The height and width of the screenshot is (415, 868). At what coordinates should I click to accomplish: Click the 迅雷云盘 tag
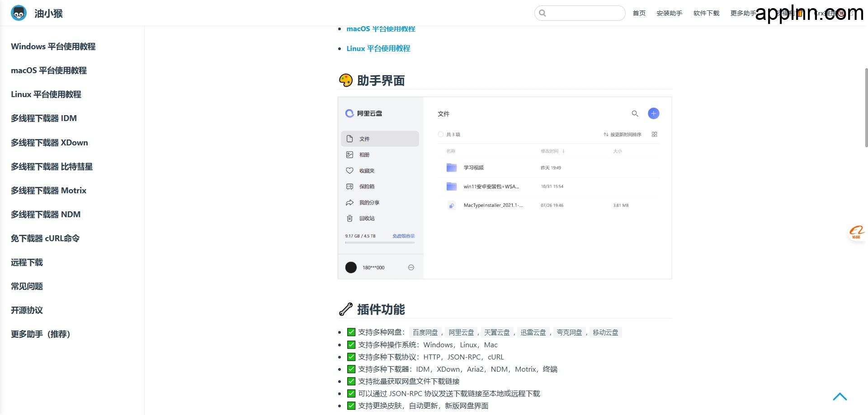pos(533,332)
